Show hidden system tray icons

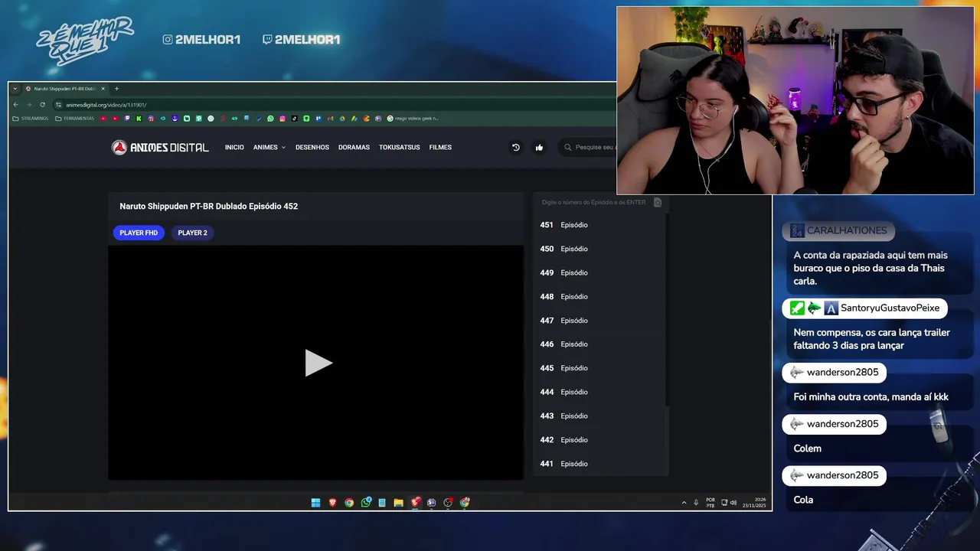684,503
